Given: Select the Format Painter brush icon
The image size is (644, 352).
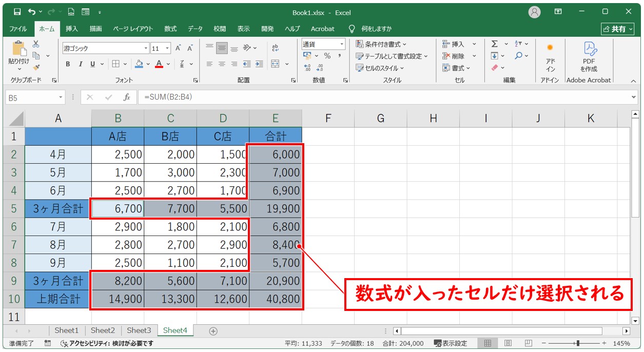Looking at the screenshot, I should coord(36,67).
